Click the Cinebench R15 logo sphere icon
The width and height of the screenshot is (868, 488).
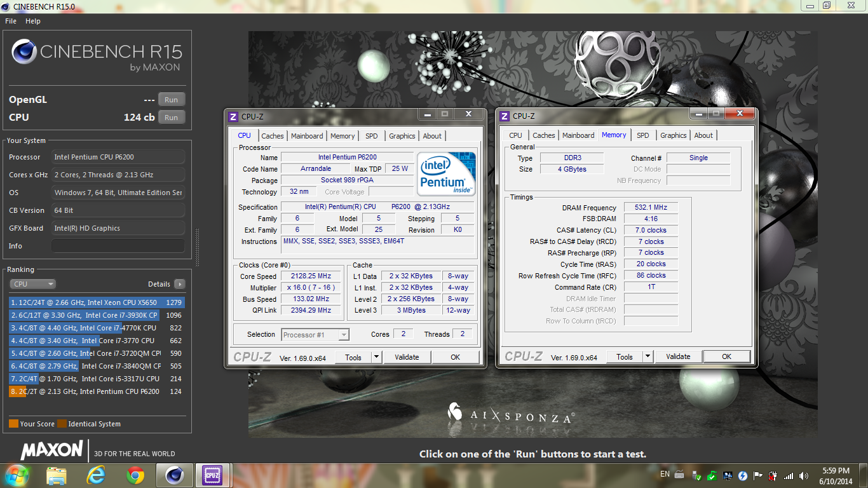click(24, 51)
